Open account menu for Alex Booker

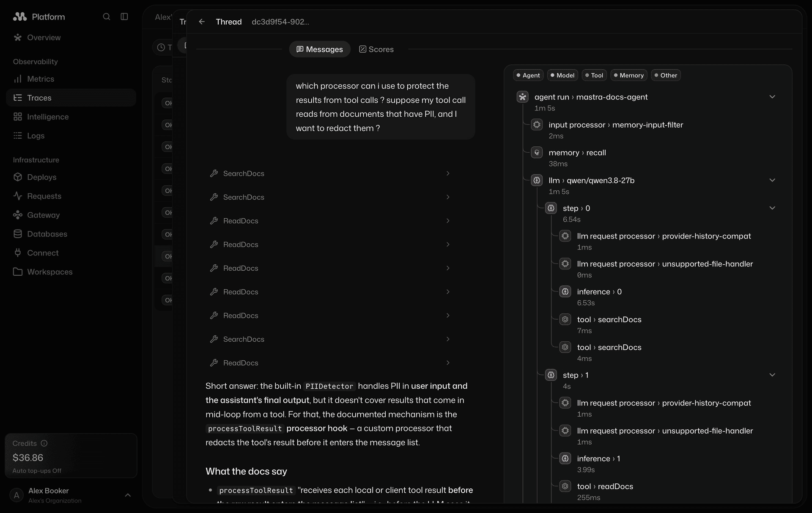pos(128,495)
